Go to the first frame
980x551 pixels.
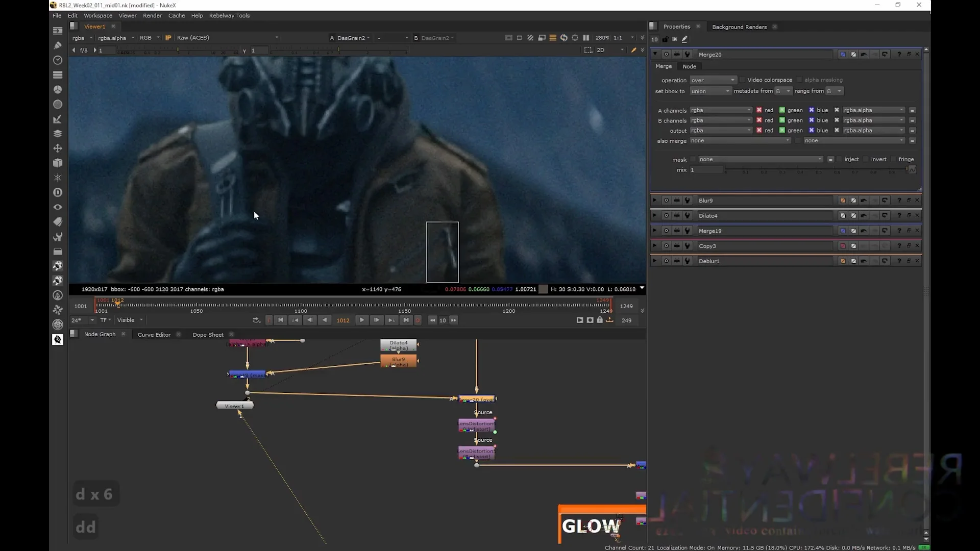pyautogui.click(x=280, y=320)
